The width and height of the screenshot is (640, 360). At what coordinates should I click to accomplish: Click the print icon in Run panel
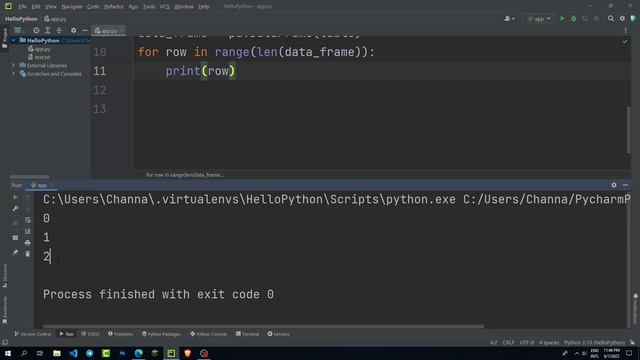28,243
